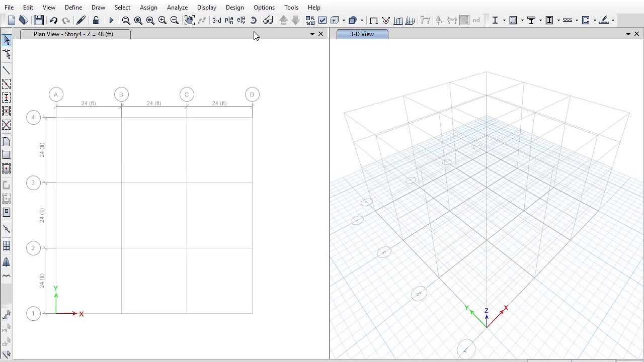Expand composite column design dropdown arrow
The image size is (644, 362).
558,21
